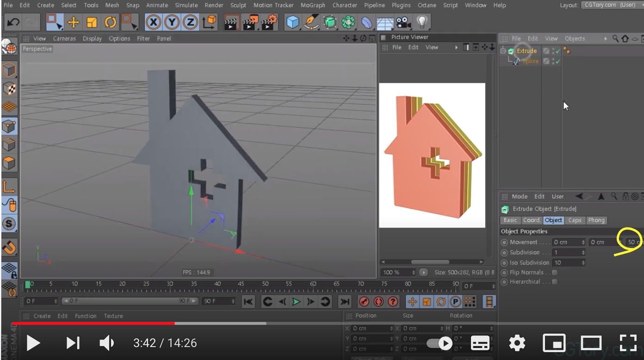Switch to the Phong tab
The width and height of the screenshot is (644, 360).
[x=596, y=220]
